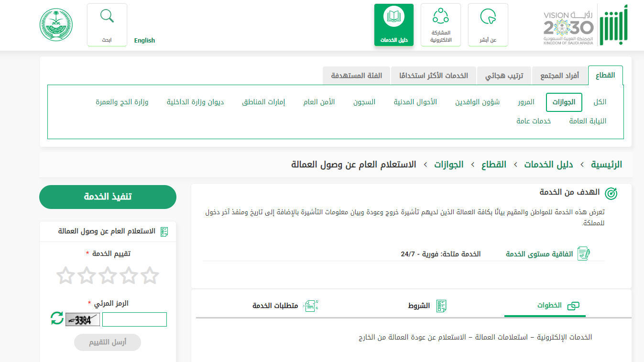Rate the service three stars (middle star)
This screenshot has width=644, height=362.
point(108,276)
